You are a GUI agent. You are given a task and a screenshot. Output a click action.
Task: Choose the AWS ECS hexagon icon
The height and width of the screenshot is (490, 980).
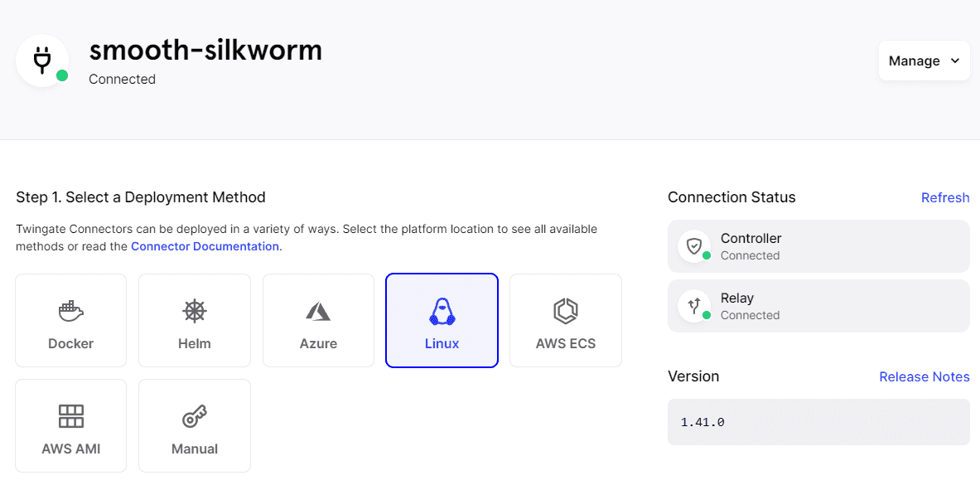(x=565, y=311)
